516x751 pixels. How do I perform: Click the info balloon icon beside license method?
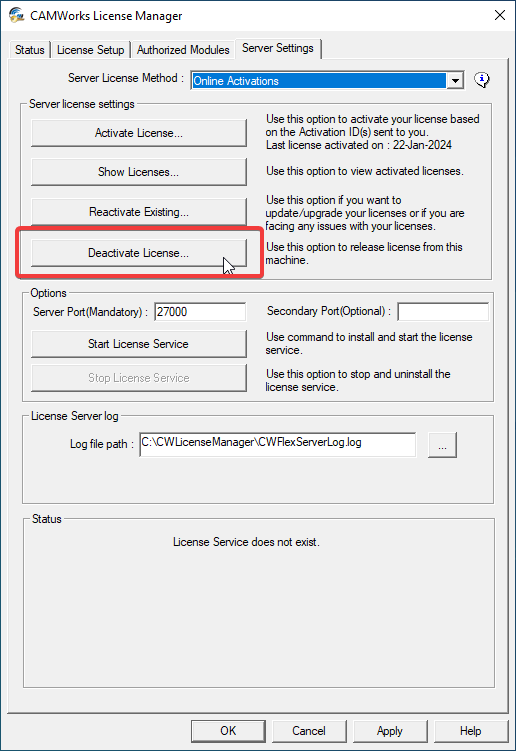point(482,80)
